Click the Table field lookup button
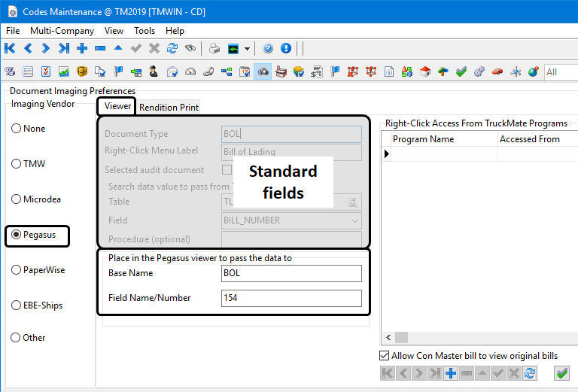578x392 pixels. click(352, 202)
